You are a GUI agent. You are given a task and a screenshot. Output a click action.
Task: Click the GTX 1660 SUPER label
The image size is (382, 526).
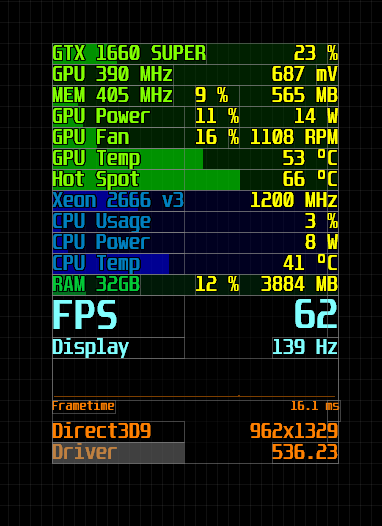tap(129, 53)
